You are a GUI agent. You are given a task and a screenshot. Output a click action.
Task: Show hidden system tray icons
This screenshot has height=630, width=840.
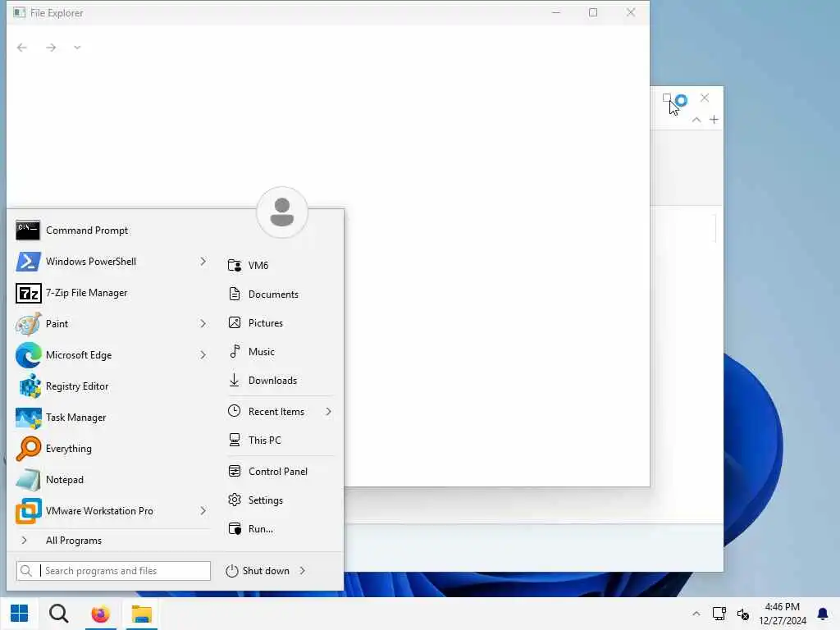pyautogui.click(x=696, y=614)
